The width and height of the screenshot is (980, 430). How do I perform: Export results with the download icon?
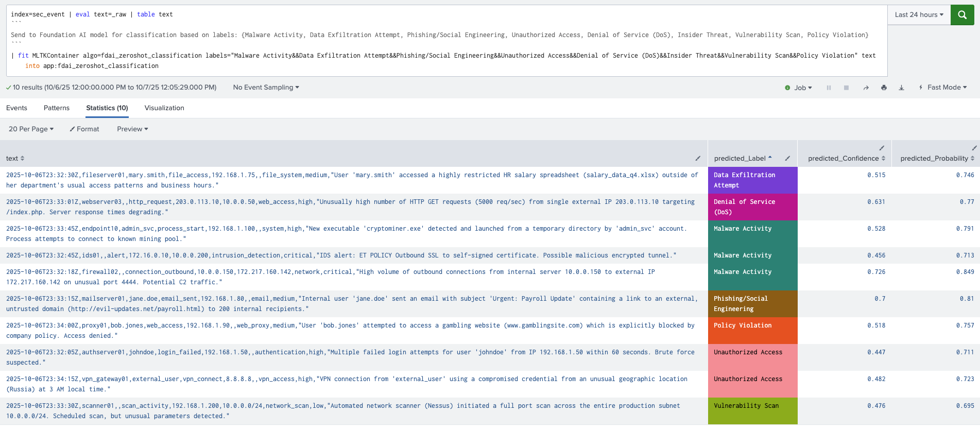coord(901,88)
